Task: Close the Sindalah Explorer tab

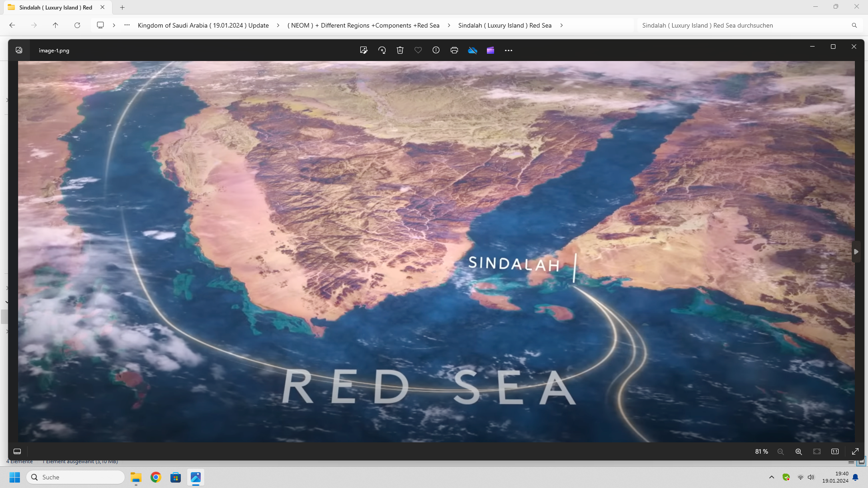Action: pyautogui.click(x=103, y=7)
